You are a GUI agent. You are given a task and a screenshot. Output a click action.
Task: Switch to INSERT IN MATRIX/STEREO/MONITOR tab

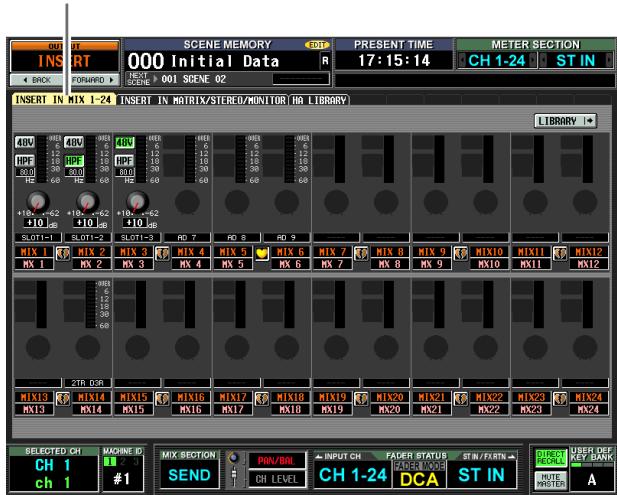(x=203, y=100)
